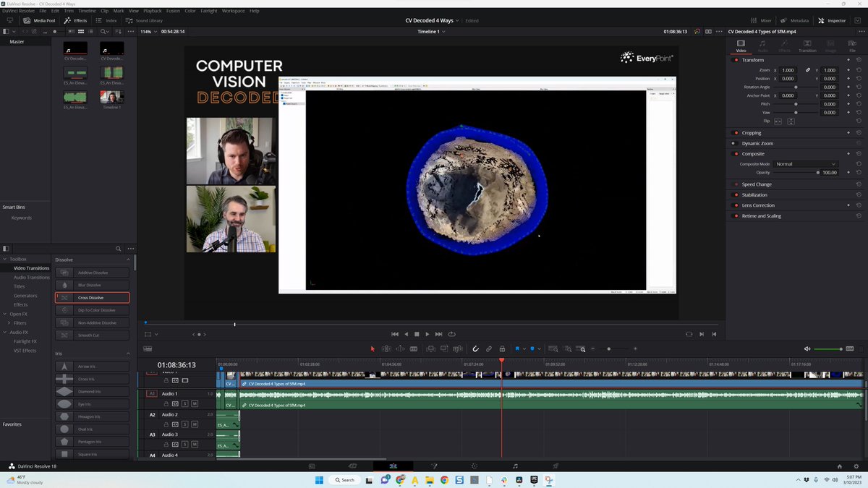The image size is (868, 488).
Task: Toggle linked selection chain icon
Action: pos(489,348)
